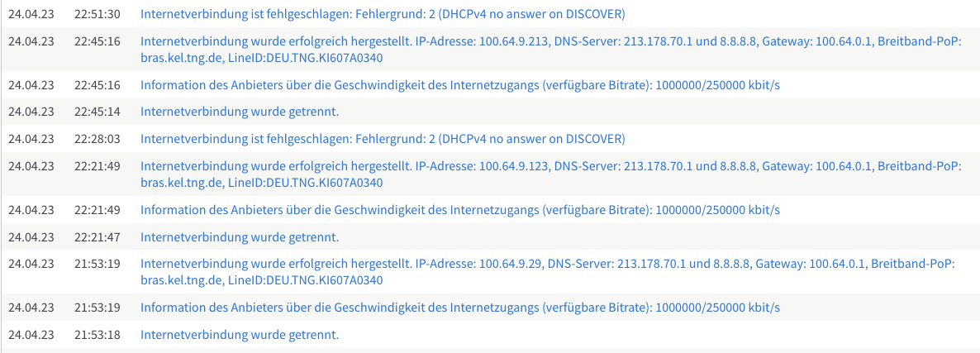980x353 pixels.
Task: Click the date 24.04.23 beside 22:45:14
Action: [31, 112]
